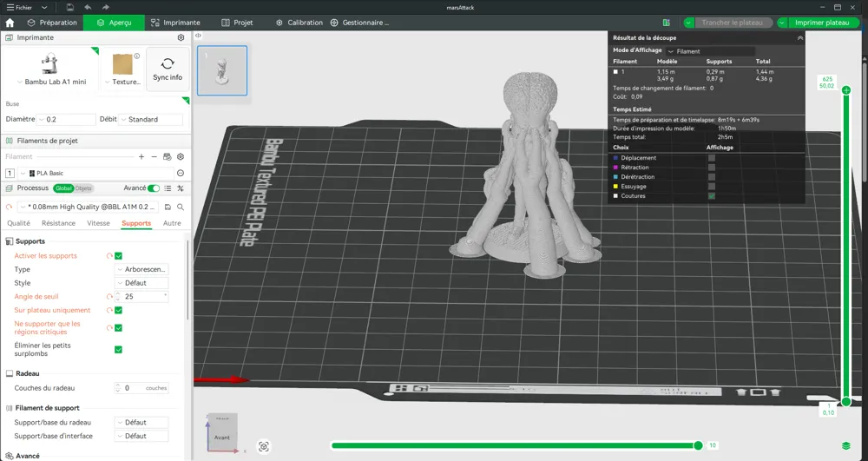868x461 pixels.
Task: Open the support Type Arborescent dropdown
Action: (x=141, y=269)
